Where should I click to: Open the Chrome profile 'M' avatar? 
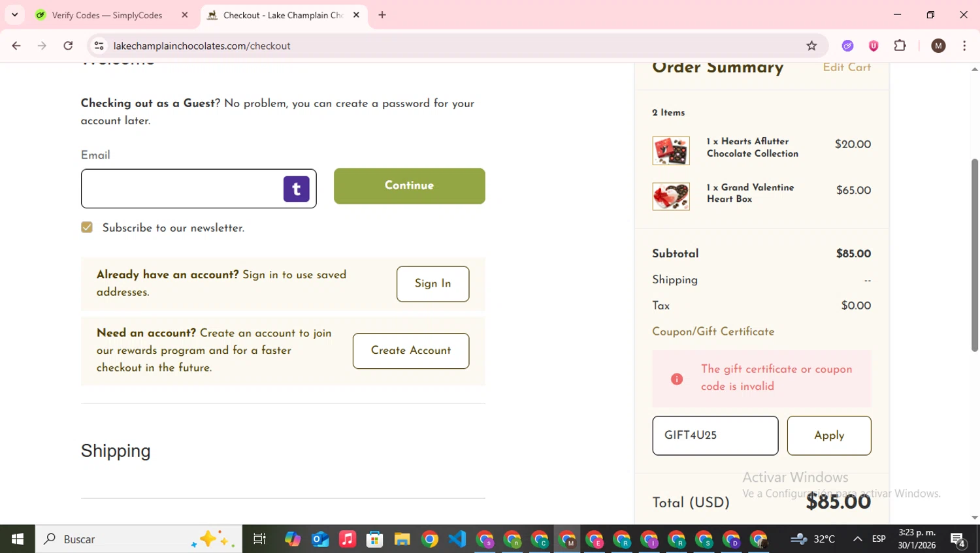[x=938, y=46]
